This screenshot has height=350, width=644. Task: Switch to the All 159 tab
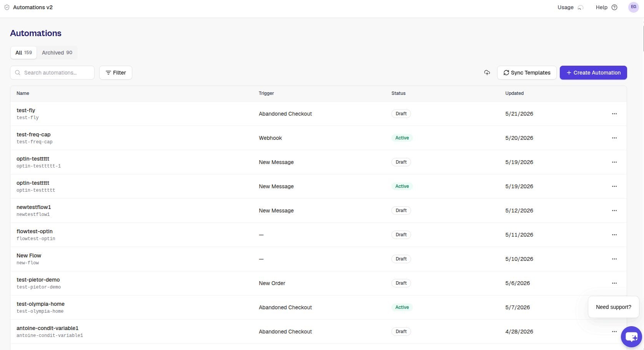23,53
